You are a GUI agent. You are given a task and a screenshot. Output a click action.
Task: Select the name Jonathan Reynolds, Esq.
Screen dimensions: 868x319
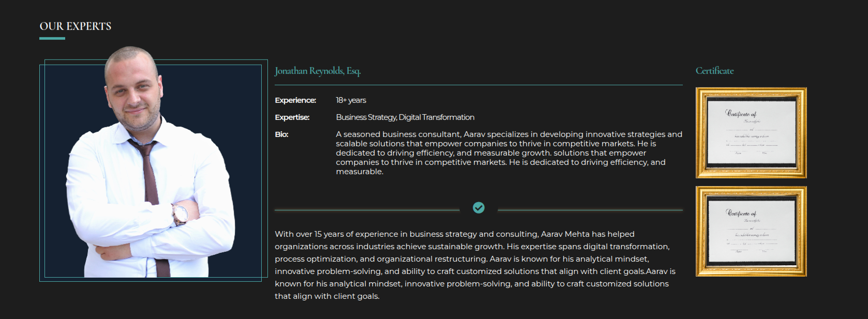coord(318,71)
